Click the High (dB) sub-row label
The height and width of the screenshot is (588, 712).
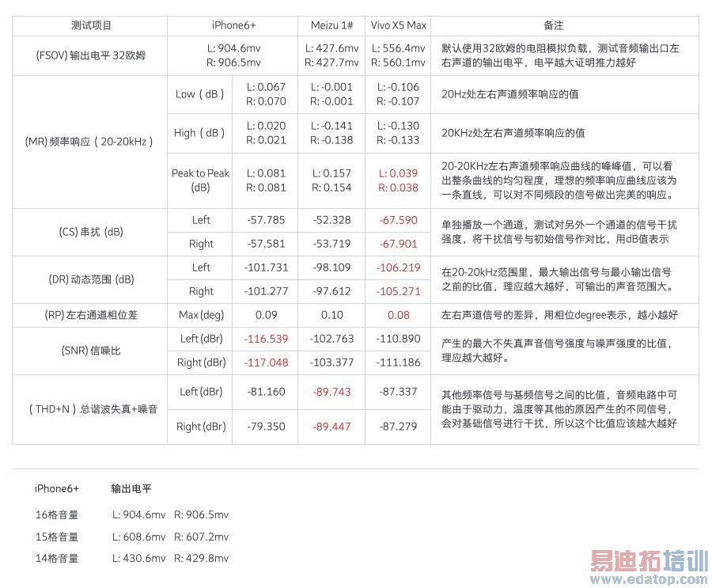point(200,133)
